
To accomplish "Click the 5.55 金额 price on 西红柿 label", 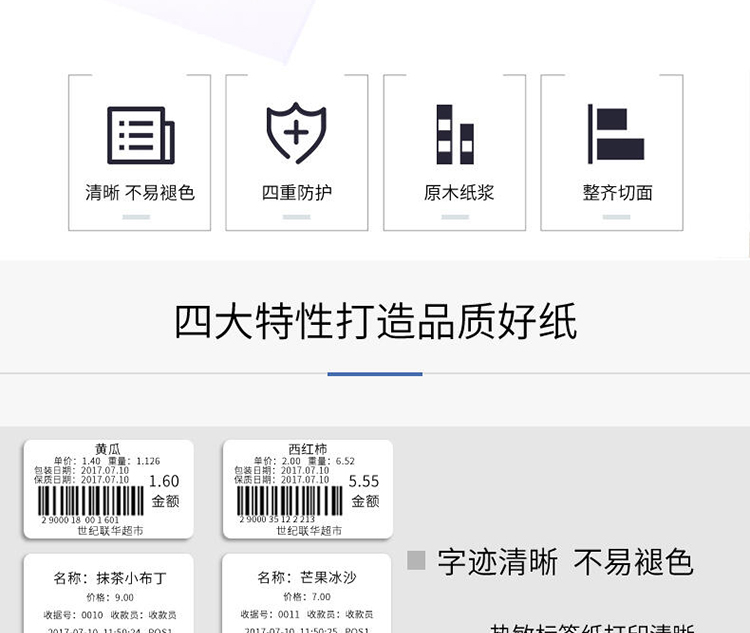I will tap(364, 490).
